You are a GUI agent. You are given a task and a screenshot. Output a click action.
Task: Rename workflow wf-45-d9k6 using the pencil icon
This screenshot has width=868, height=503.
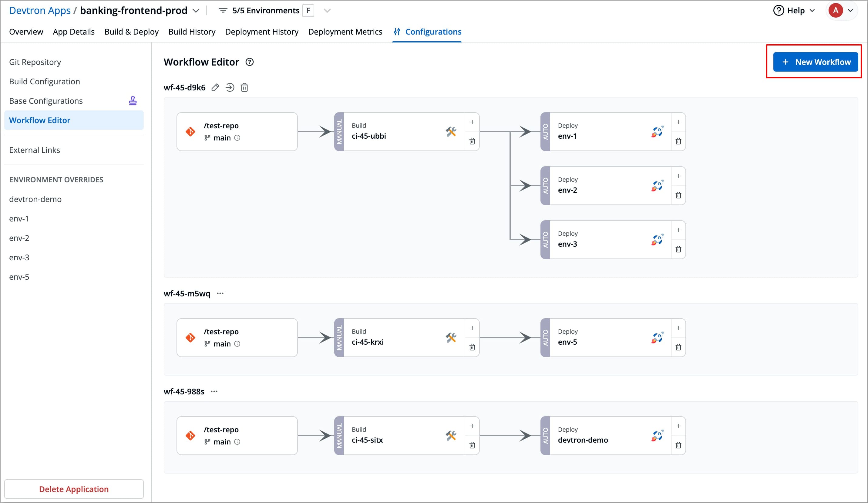[x=216, y=87]
